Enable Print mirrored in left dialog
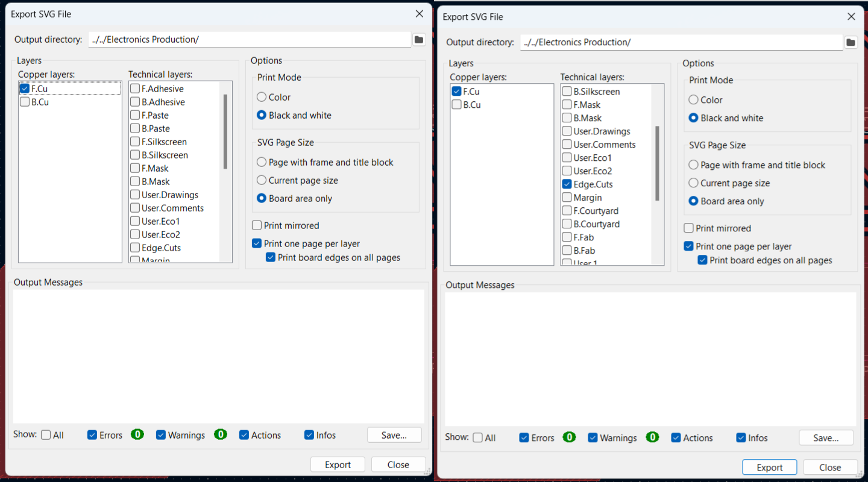The width and height of the screenshot is (868, 482). coord(257,225)
